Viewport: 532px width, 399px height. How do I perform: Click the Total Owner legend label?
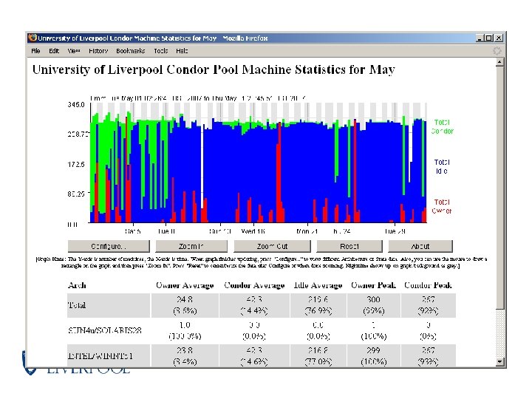point(442,206)
